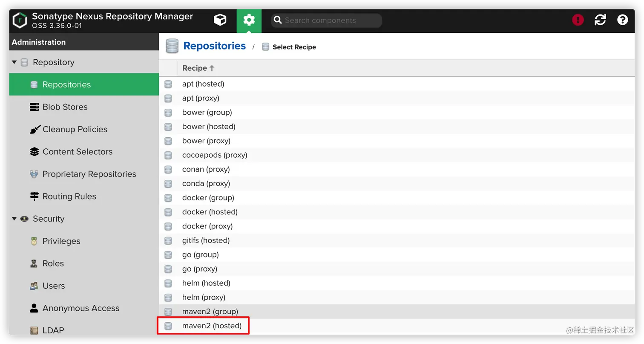Open Content Selectors in the sidebar
This screenshot has height=344, width=644.
point(84,152)
